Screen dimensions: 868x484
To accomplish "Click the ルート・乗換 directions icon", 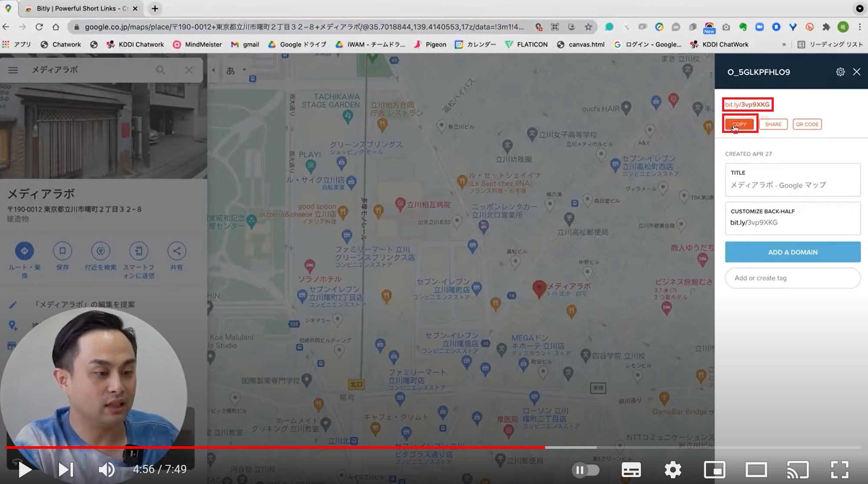I will [x=24, y=251].
